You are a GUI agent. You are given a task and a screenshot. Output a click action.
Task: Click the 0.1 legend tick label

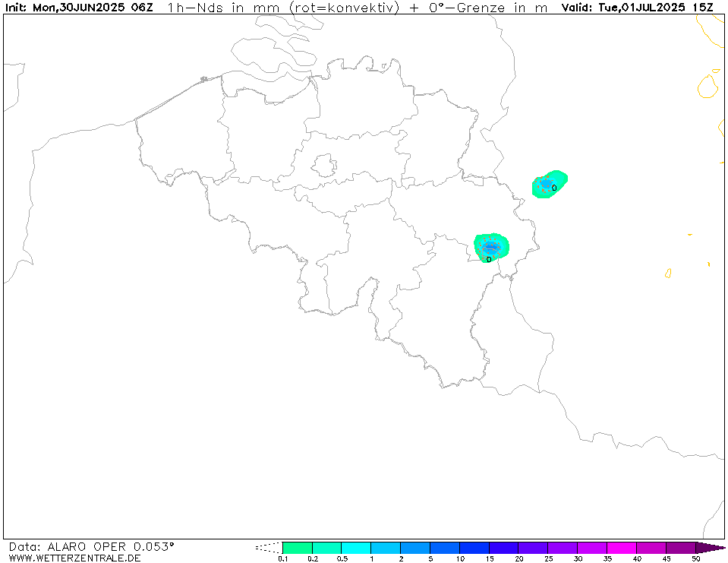(282, 558)
